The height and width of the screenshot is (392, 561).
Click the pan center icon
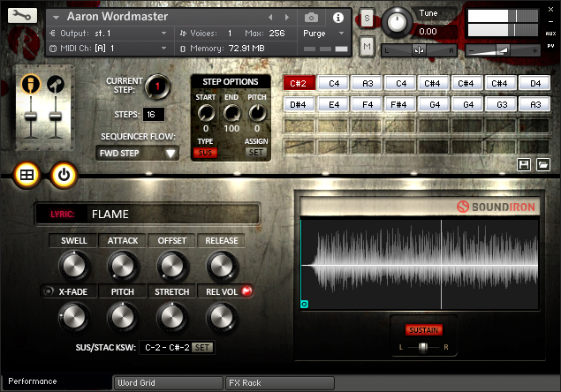pos(419,51)
